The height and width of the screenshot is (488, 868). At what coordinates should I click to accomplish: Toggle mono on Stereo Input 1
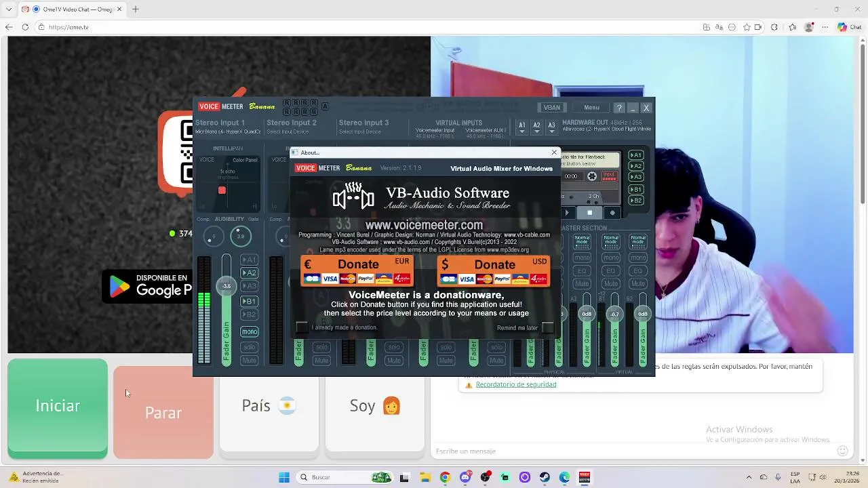(x=250, y=332)
